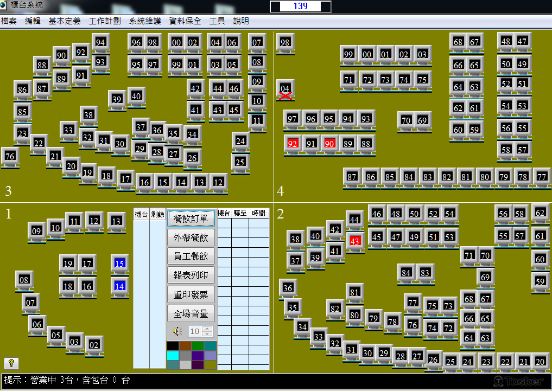Select the blue machine 14 icon
Screen dimensions: 552x392
click(120, 286)
